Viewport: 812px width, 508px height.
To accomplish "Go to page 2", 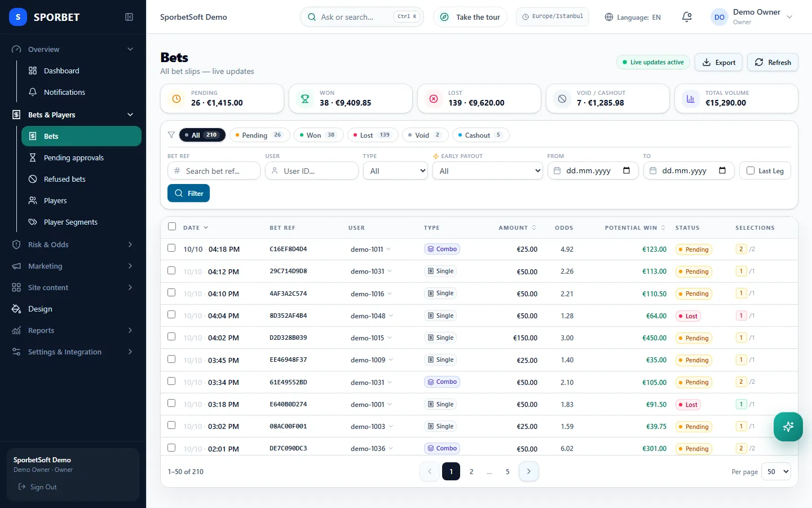I will (x=471, y=471).
